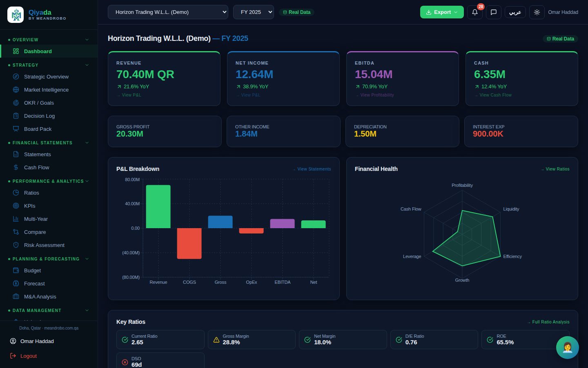588x368 pixels.
Task: Open the company selector dropdown
Action: click(x=168, y=12)
